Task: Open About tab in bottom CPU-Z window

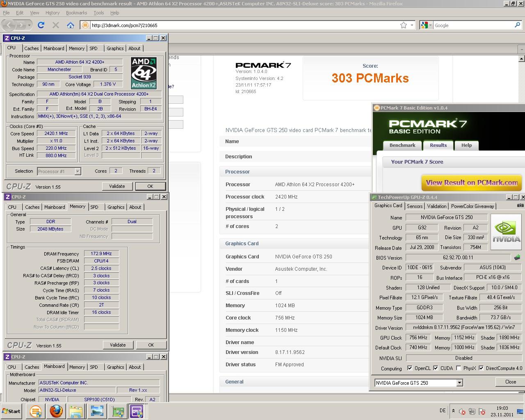Action: tap(135, 367)
